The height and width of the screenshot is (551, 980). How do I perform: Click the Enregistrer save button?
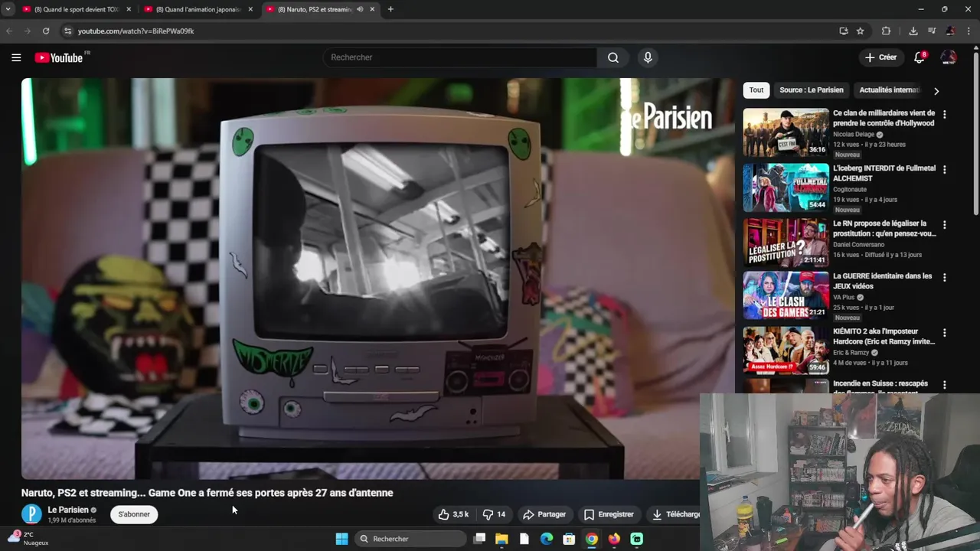tap(609, 514)
